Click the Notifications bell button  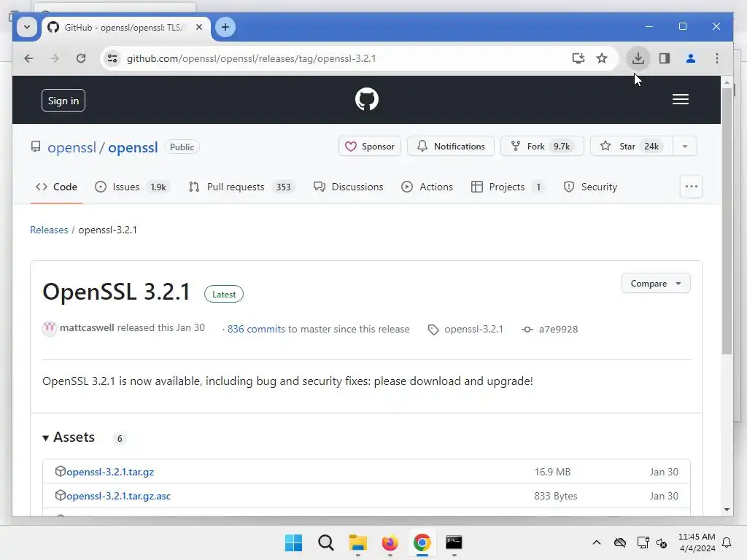451,146
